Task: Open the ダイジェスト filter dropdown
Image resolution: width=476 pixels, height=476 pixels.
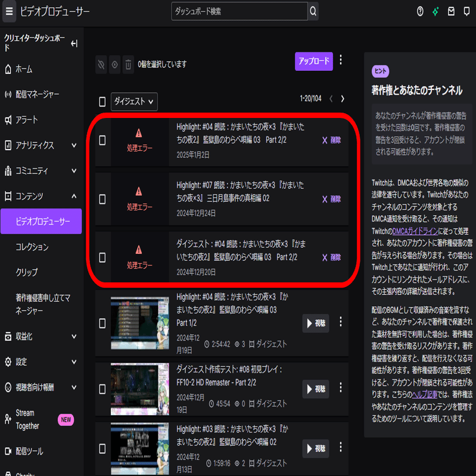Action: (134, 102)
